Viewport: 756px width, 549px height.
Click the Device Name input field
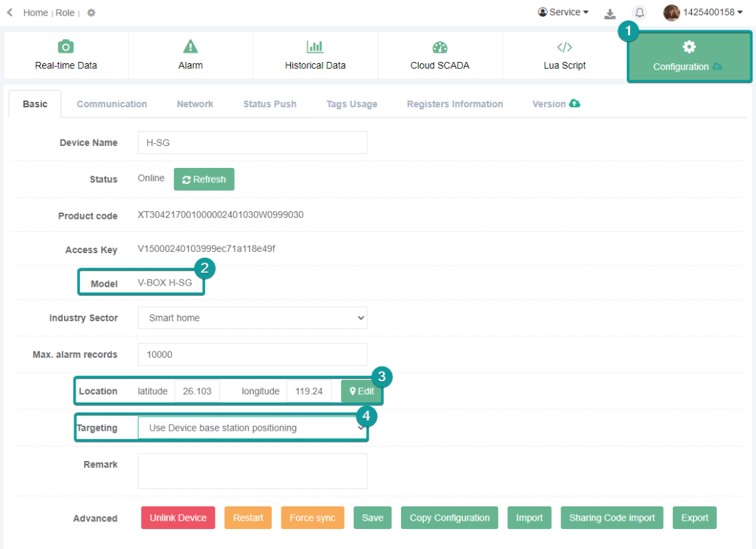(252, 142)
